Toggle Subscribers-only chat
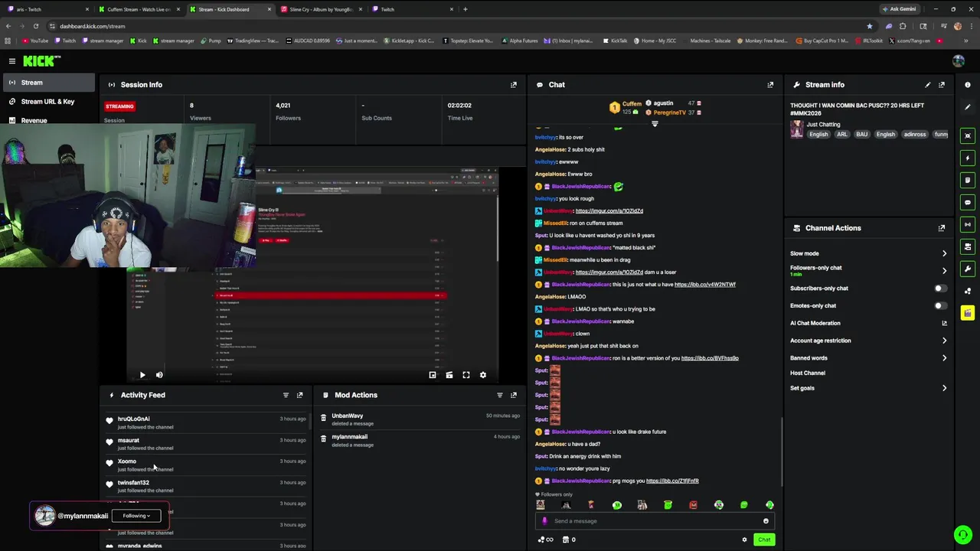The height and width of the screenshot is (551, 980). click(940, 289)
